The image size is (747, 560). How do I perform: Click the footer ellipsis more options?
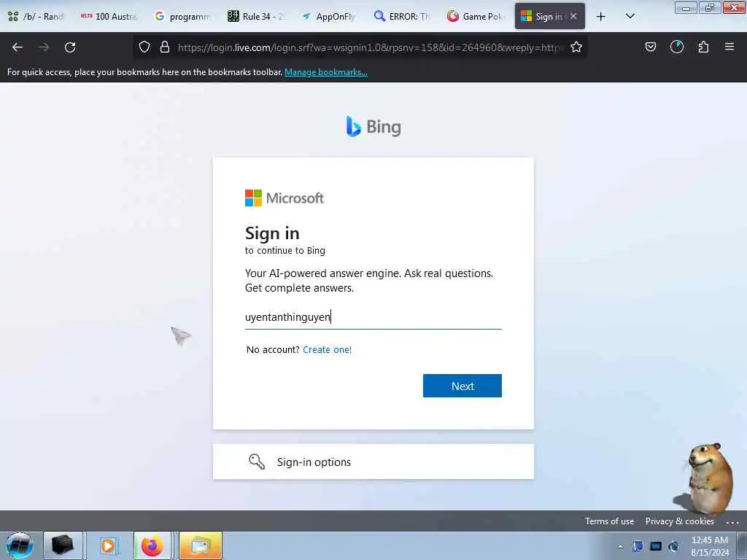[732, 522]
